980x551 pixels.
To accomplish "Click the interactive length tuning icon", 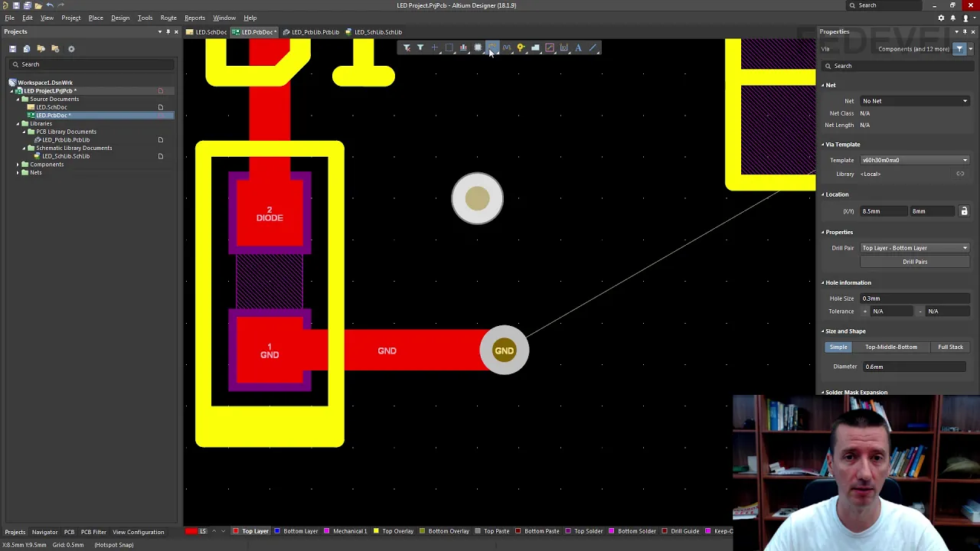I will pyautogui.click(x=507, y=48).
